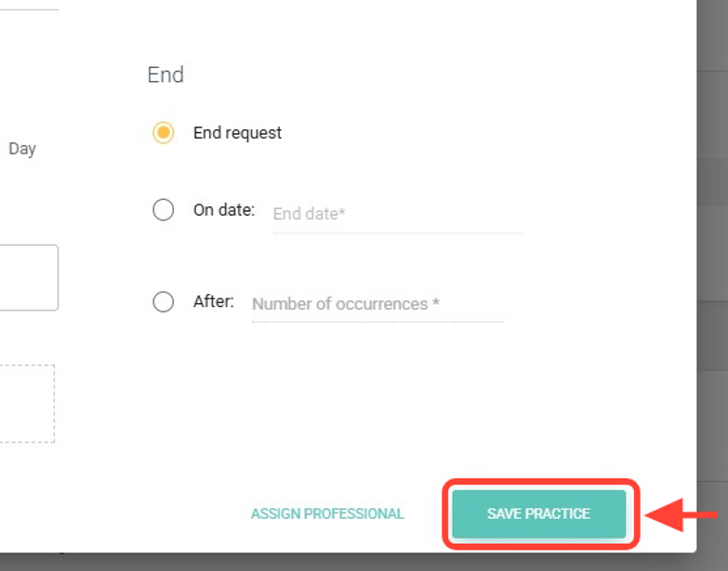
Task: Open the ASSIGN PROFESSIONAL link
Action: tap(327, 513)
